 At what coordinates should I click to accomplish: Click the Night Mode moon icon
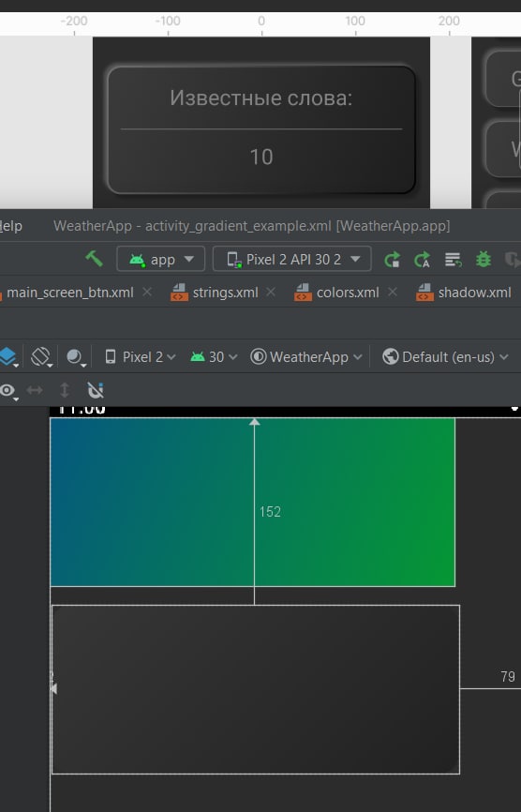[x=76, y=357]
